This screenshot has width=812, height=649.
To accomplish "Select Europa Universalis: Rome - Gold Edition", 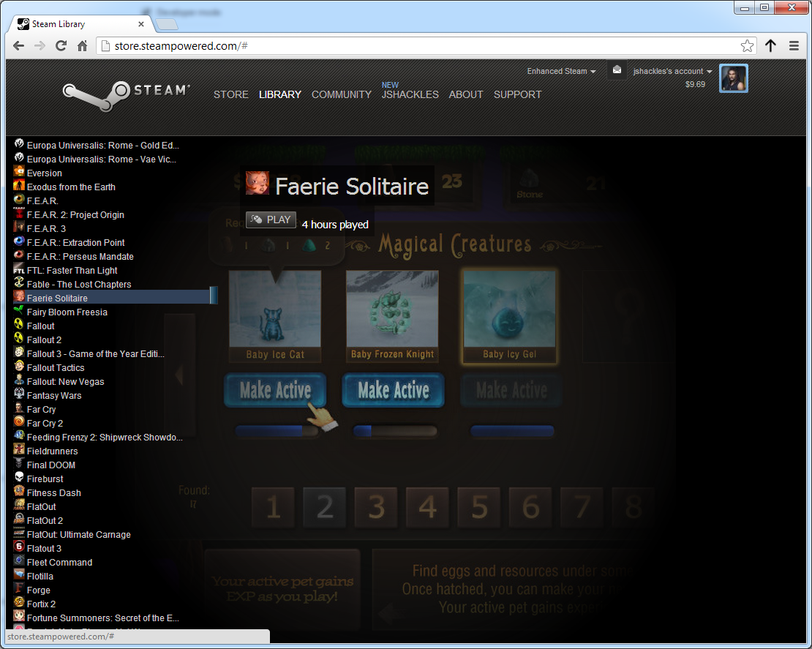I will [102, 146].
